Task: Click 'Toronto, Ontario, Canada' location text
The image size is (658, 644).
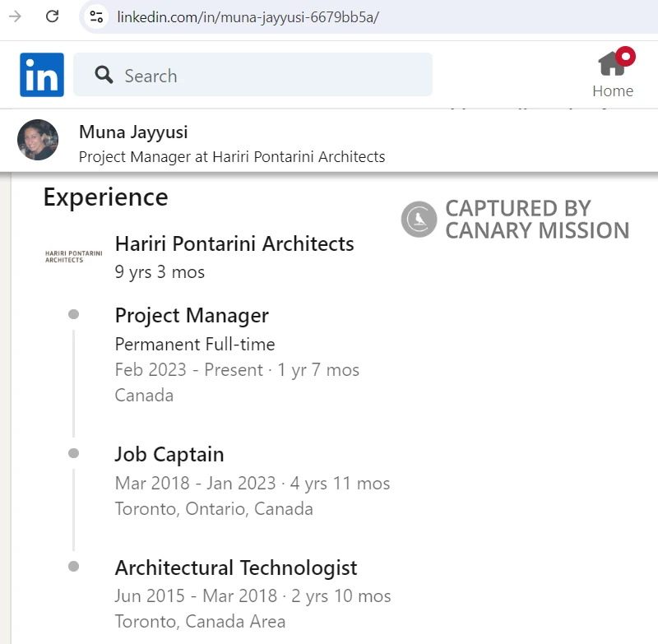Action: pos(214,509)
